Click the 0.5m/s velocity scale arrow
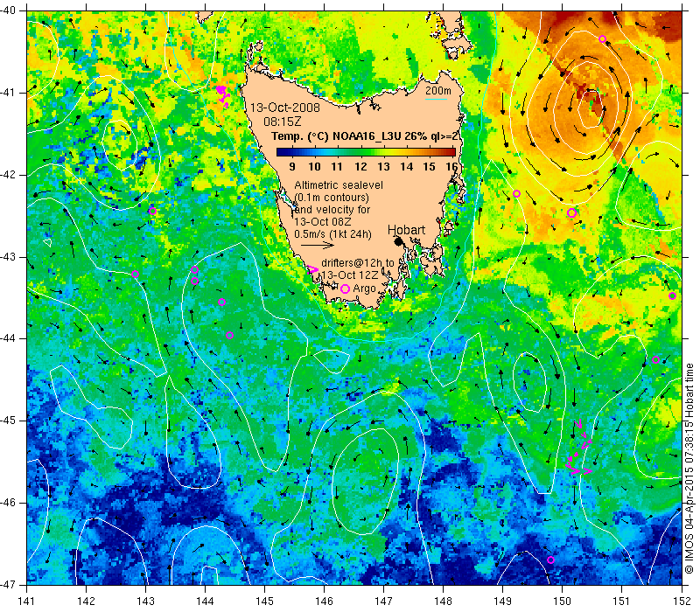 click(x=318, y=245)
